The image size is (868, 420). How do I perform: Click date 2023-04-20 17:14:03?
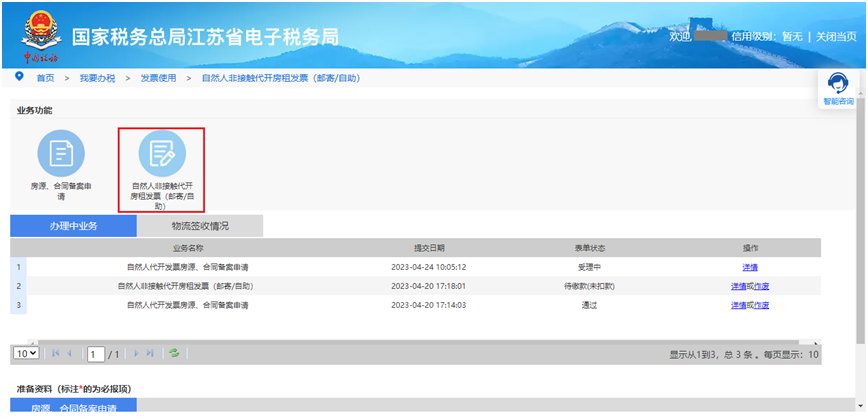coord(428,305)
